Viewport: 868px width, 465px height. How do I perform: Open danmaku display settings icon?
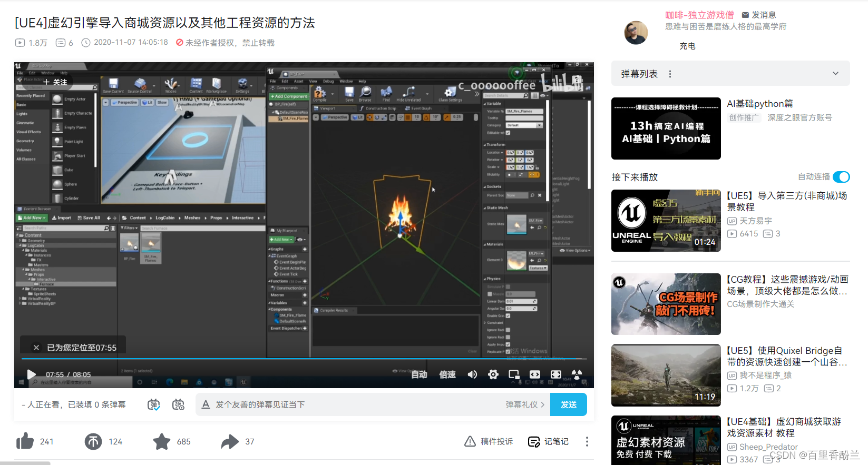[179, 404]
